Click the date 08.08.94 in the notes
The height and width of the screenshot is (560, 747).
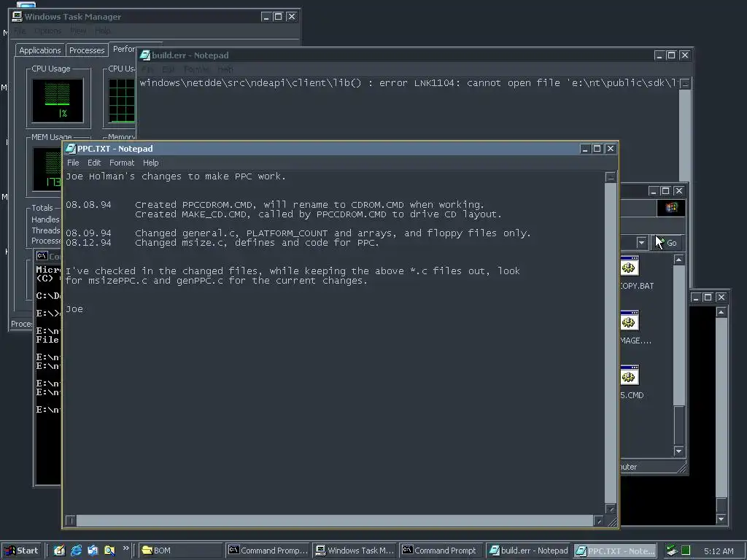pyautogui.click(x=88, y=205)
